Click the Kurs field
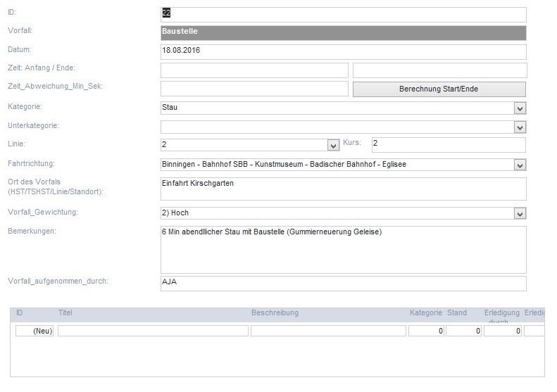The image size is (557, 392). point(449,145)
